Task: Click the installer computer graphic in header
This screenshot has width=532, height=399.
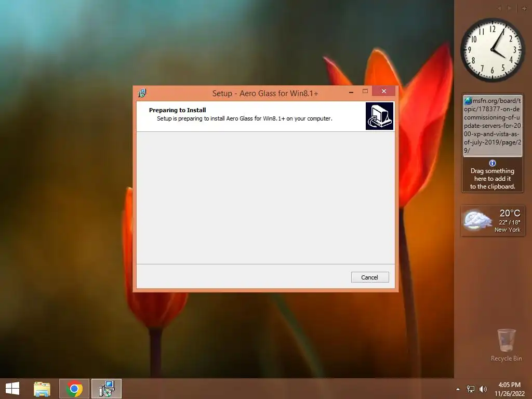Action: tap(379, 116)
